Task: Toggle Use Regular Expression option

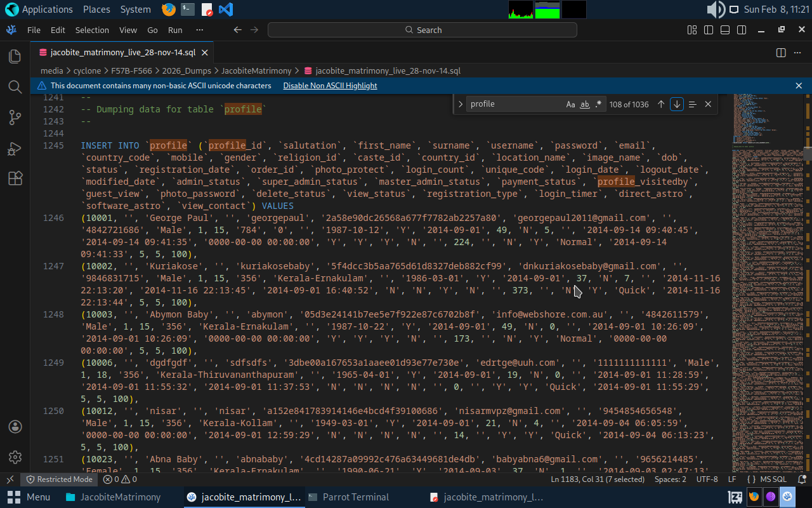Action: [x=598, y=104]
